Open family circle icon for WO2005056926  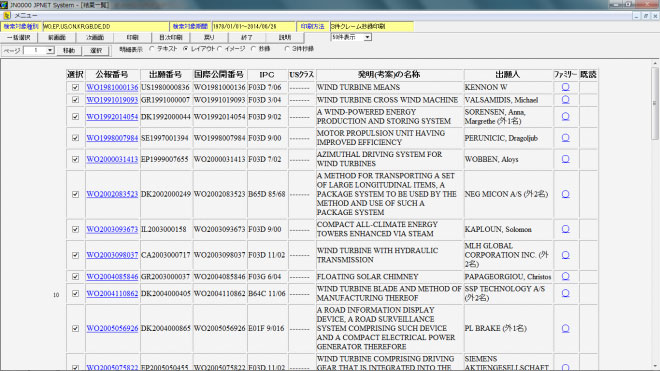(565, 328)
